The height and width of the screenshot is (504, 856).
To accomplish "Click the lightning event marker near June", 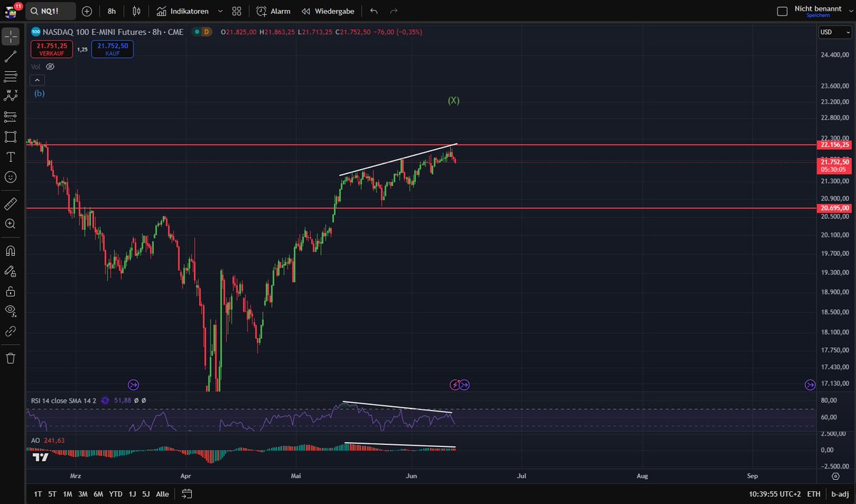I will point(455,385).
